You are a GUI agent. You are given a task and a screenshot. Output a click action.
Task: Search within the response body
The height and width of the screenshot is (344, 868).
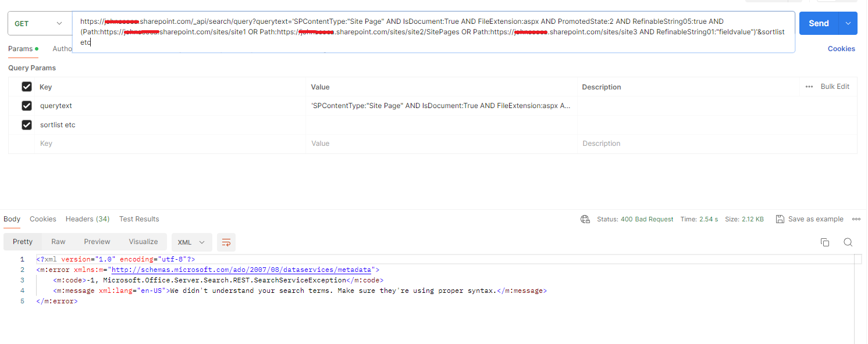[848, 242]
